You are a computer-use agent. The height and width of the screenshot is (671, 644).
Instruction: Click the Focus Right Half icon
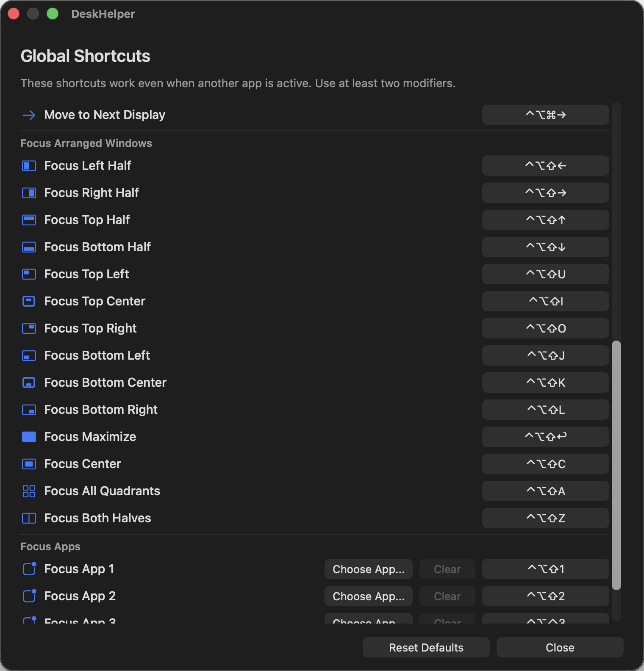point(29,193)
